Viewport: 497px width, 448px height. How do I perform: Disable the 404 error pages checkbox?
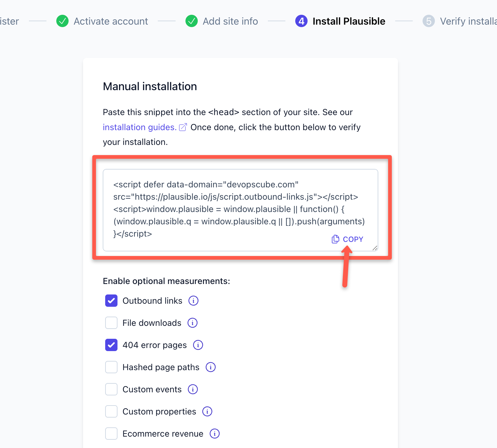(111, 345)
